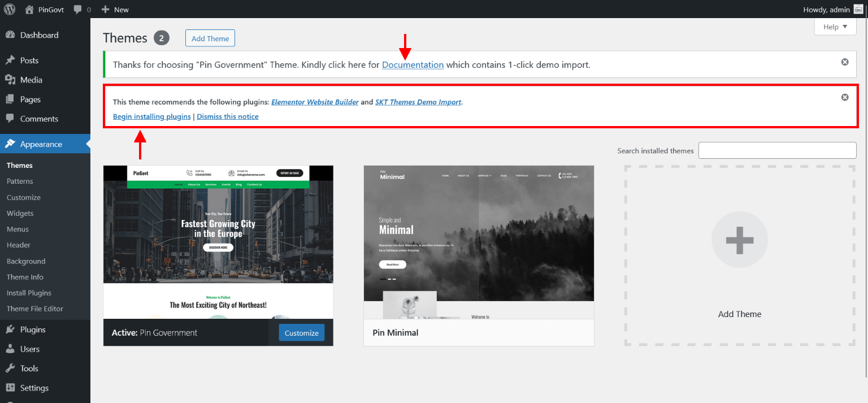This screenshot has height=403, width=868.
Task: Open the PinGovt site home icon
Action: [29, 10]
